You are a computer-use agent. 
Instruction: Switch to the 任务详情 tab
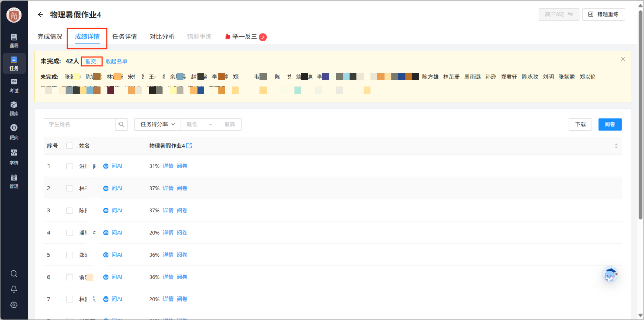(x=125, y=37)
